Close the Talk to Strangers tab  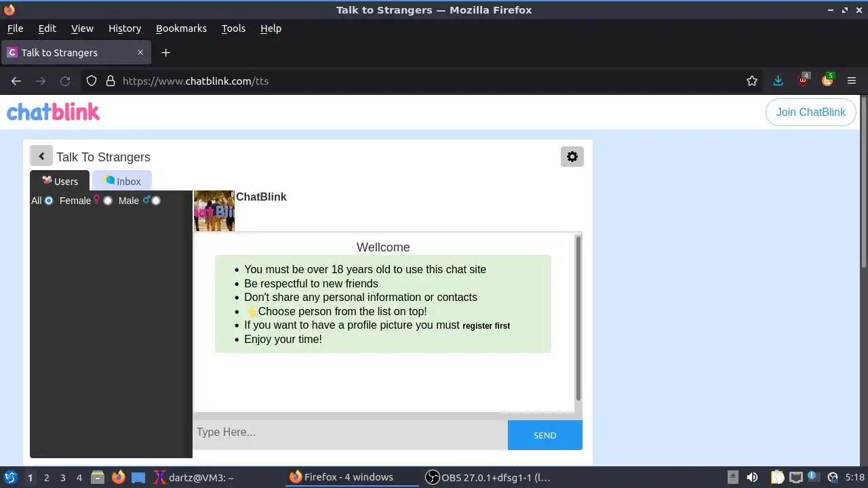140,52
